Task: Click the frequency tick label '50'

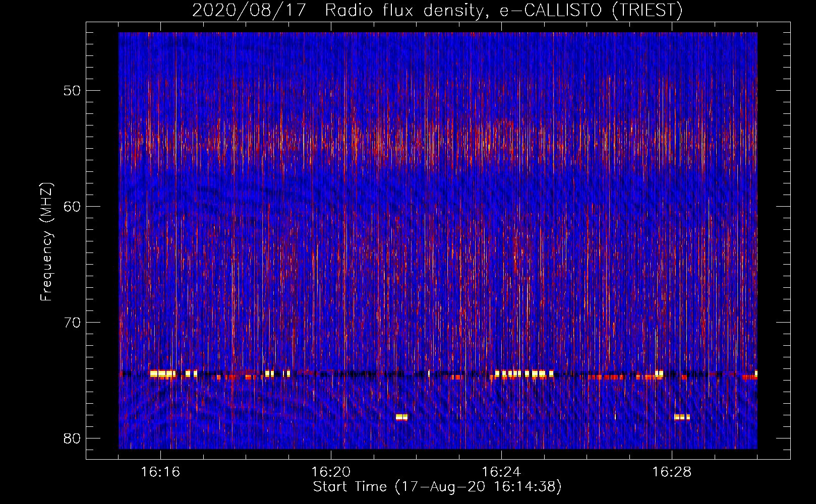Action: pos(72,91)
